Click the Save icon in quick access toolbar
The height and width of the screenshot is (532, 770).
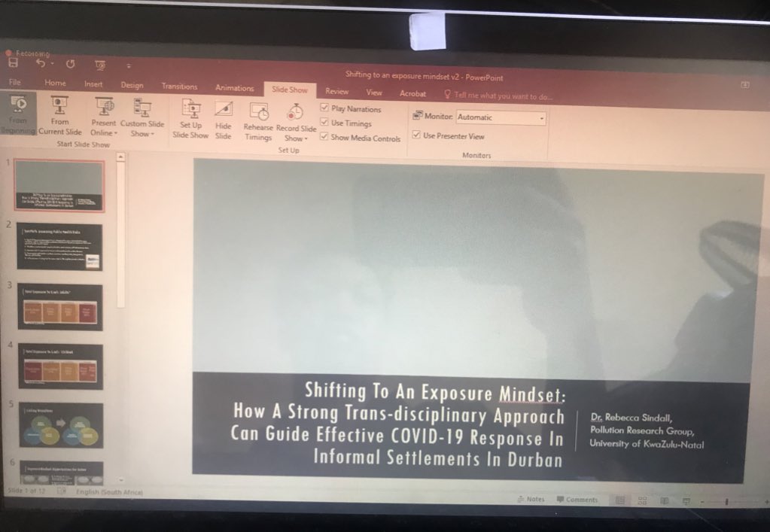14,62
